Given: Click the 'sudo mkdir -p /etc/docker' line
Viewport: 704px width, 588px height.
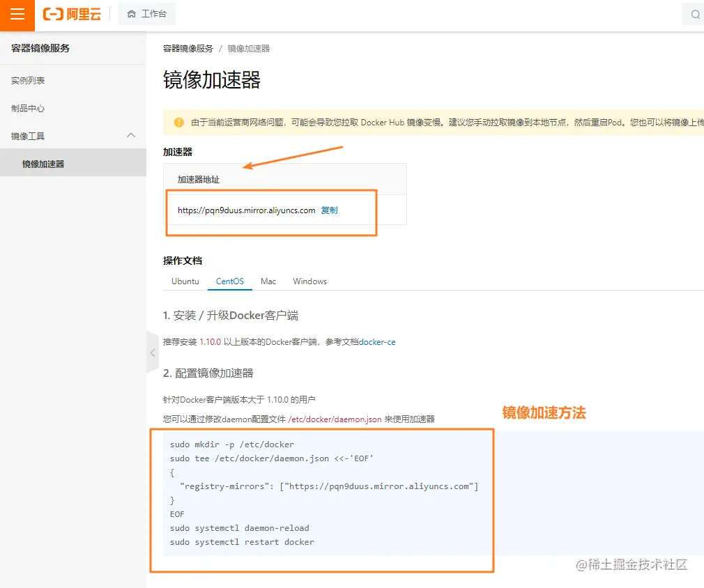Looking at the screenshot, I should point(231,444).
